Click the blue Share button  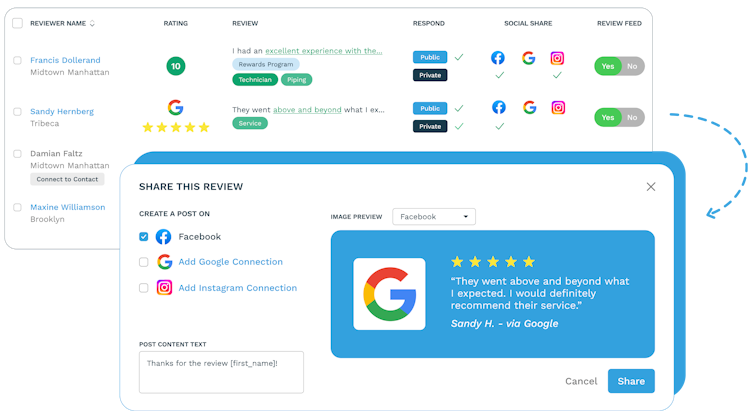[x=631, y=381]
